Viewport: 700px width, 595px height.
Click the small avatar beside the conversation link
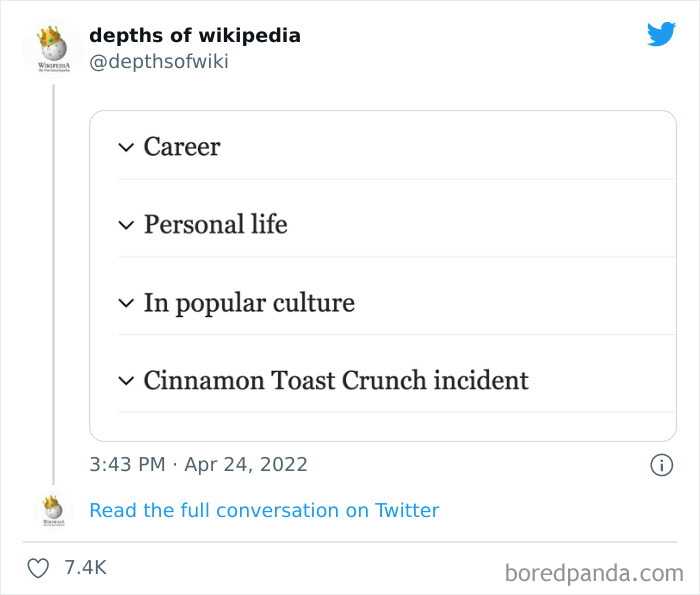[53, 509]
